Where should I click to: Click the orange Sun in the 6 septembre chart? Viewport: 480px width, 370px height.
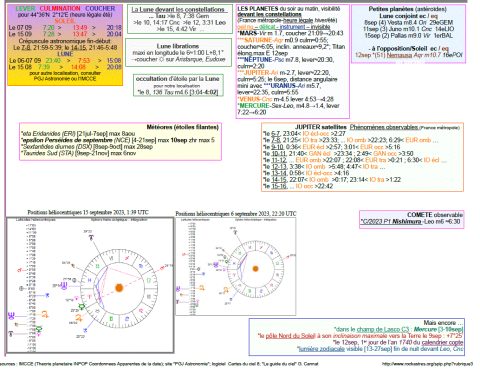(x=255, y=268)
